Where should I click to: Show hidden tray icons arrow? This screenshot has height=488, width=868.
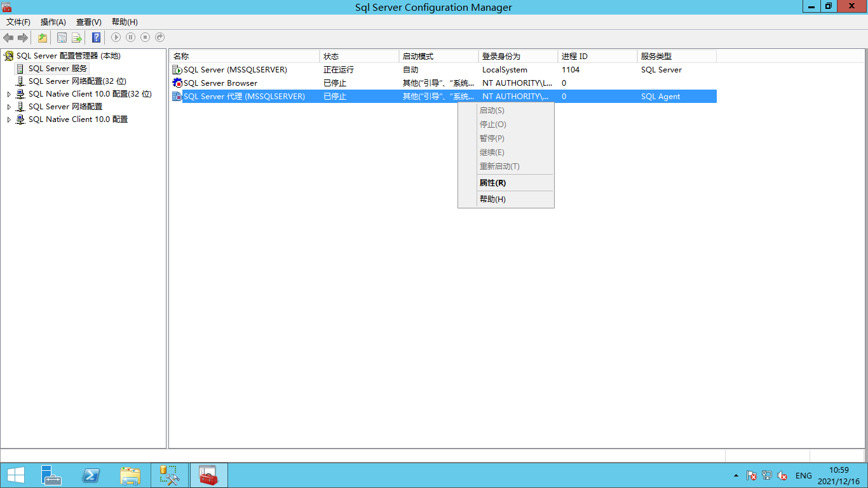(736, 475)
